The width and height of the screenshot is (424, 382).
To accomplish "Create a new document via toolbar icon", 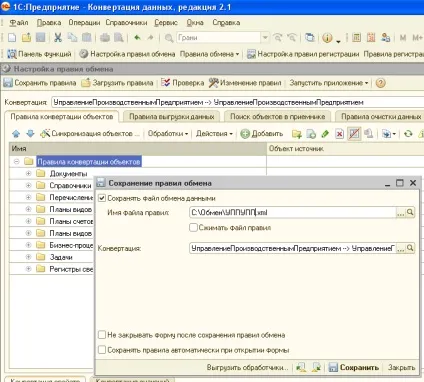I will [12, 38].
